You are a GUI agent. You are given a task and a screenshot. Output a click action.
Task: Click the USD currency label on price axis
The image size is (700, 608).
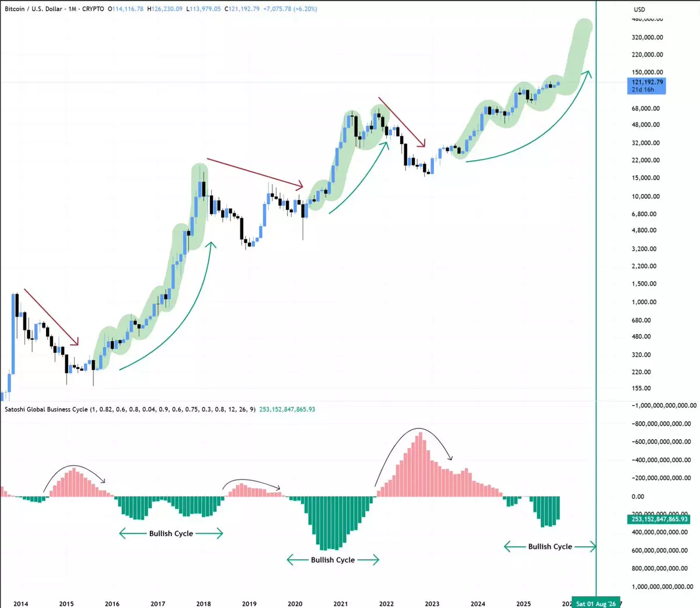(639, 9)
